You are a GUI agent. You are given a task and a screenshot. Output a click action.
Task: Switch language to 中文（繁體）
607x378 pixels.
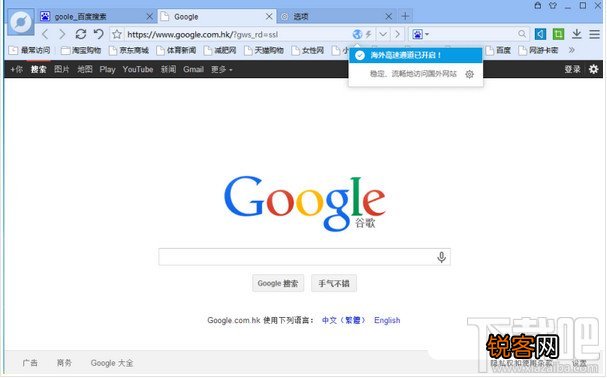344,320
